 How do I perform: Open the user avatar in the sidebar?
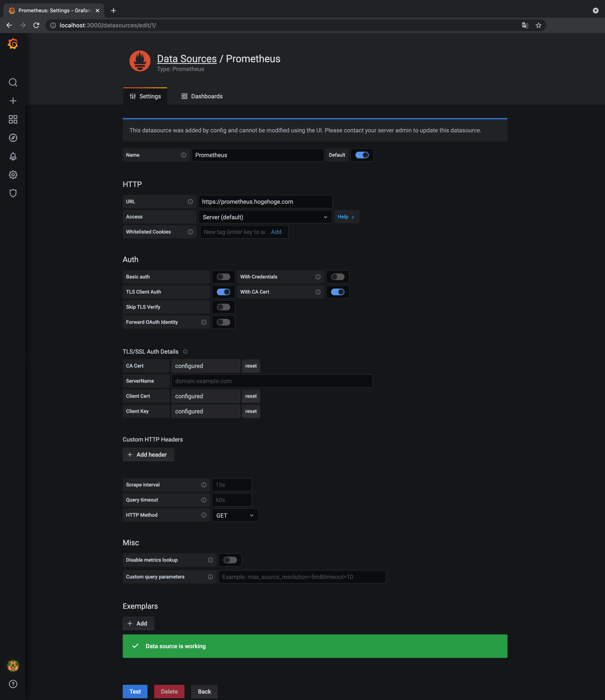coord(13,666)
